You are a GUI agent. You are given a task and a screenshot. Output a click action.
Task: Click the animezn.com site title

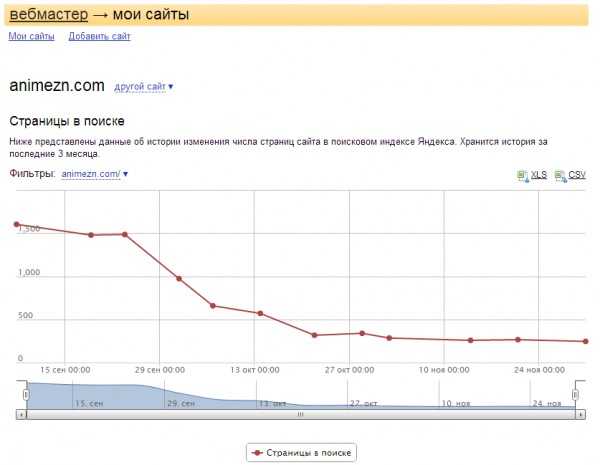coord(57,85)
